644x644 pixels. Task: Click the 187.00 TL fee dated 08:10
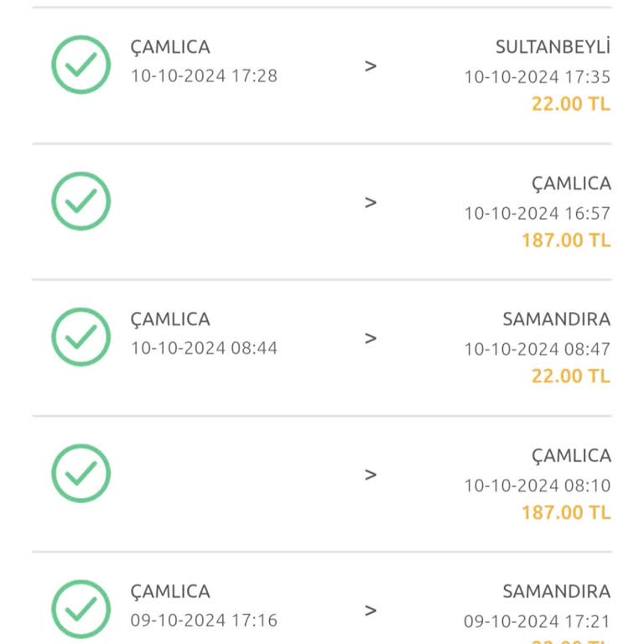tap(566, 512)
